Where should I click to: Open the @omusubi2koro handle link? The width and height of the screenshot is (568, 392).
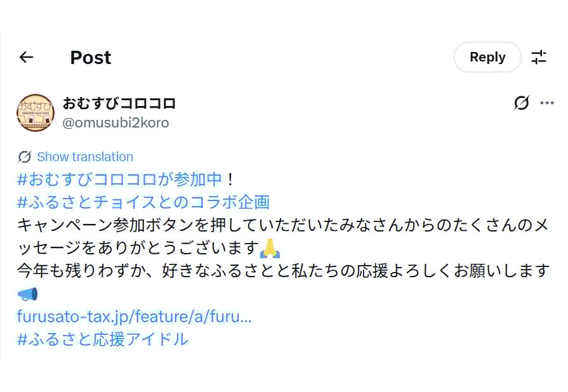116,122
